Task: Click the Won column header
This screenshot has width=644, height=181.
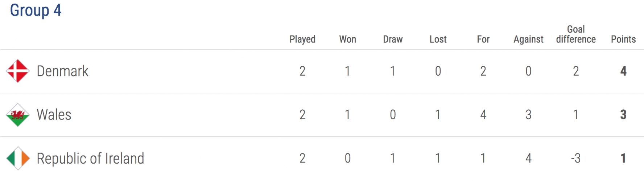Action: pos(347,39)
